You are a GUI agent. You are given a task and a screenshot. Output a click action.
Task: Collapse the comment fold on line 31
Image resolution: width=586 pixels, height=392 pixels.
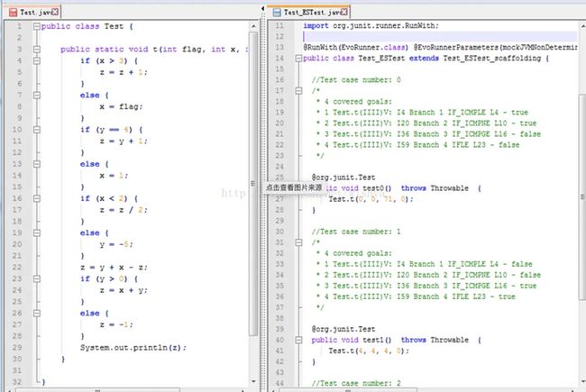coord(298,242)
